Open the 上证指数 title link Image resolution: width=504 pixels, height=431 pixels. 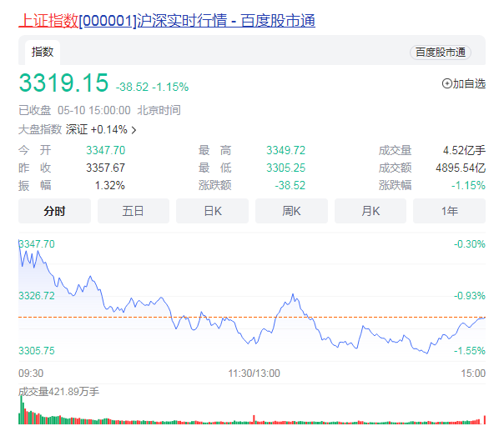click(x=48, y=20)
